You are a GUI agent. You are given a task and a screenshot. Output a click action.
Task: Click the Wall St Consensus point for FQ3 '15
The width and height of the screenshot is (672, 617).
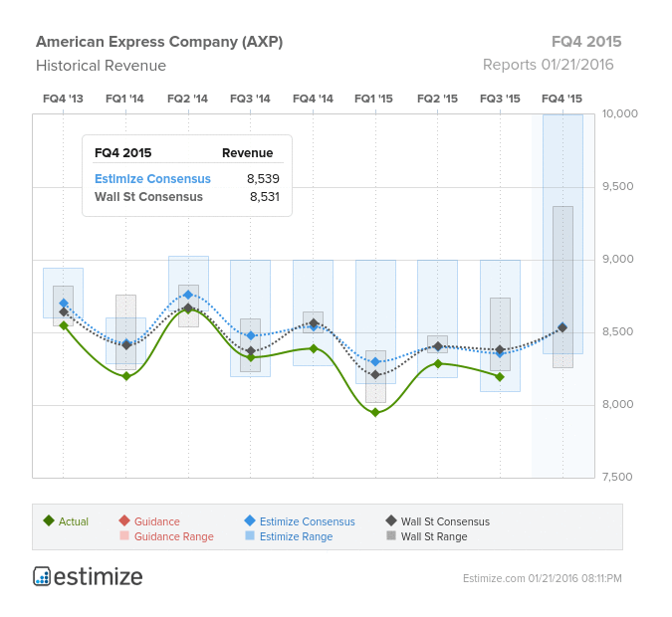coord(500,350)
